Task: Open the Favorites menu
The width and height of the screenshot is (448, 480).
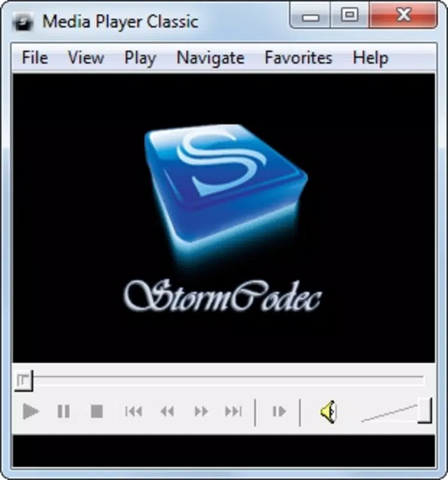Action: coord(298,58)
